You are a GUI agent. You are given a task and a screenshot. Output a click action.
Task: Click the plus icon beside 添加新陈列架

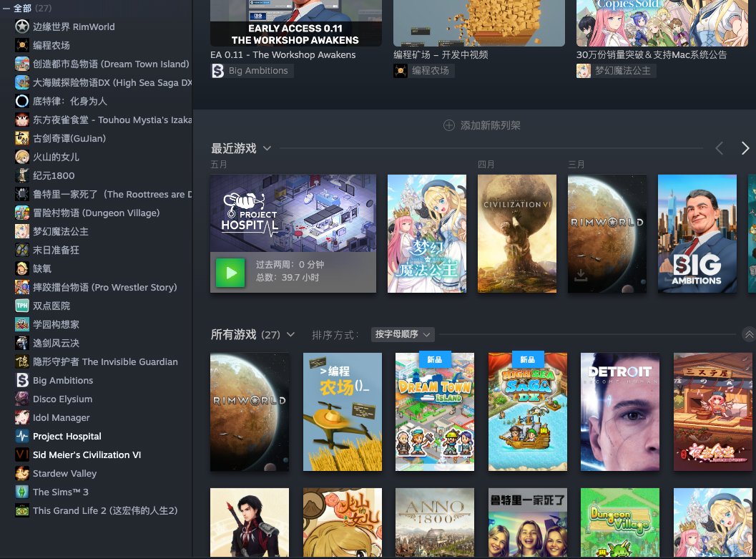coord(449,125)
